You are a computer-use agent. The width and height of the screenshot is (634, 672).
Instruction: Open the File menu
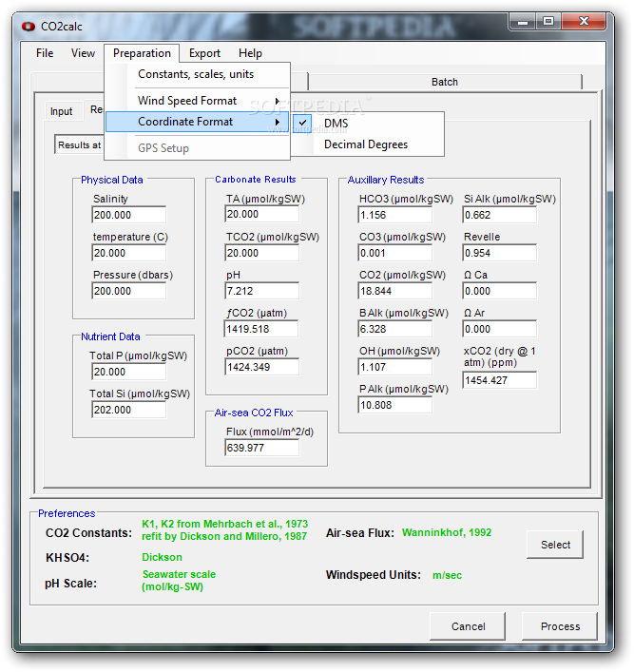tap(45, 53)
